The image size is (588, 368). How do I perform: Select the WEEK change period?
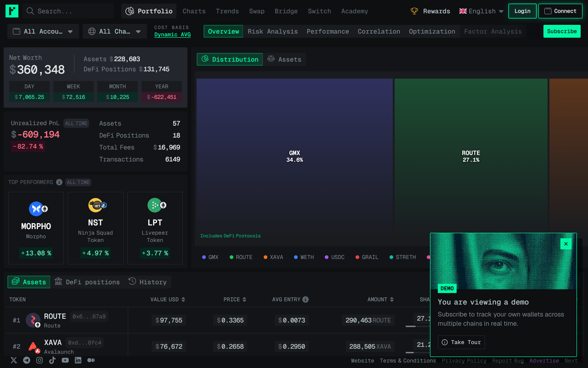[73, 92]
